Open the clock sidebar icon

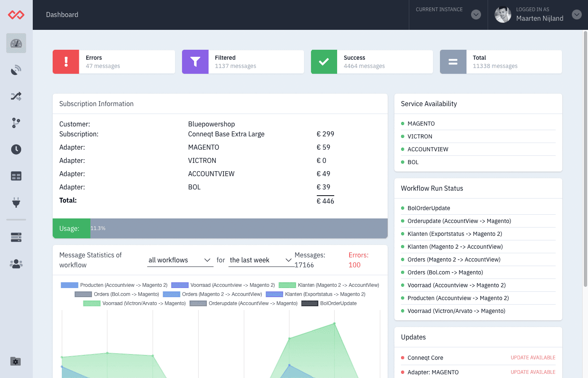coord(16,149)
